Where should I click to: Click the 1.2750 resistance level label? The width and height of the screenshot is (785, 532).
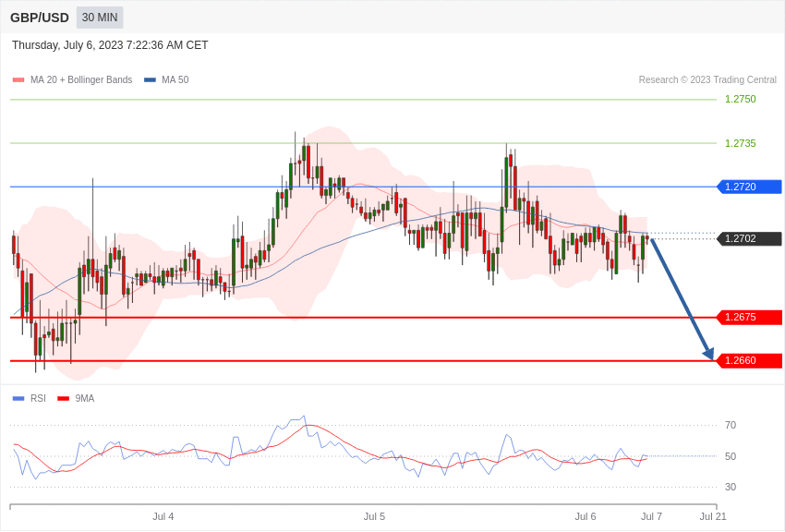pyautogui.click(x=741, y=99)
